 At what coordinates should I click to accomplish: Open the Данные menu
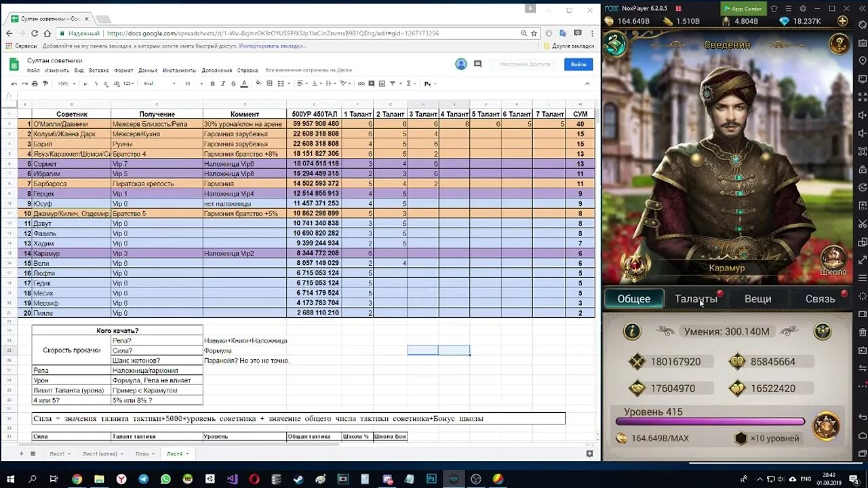pos(148,70)
